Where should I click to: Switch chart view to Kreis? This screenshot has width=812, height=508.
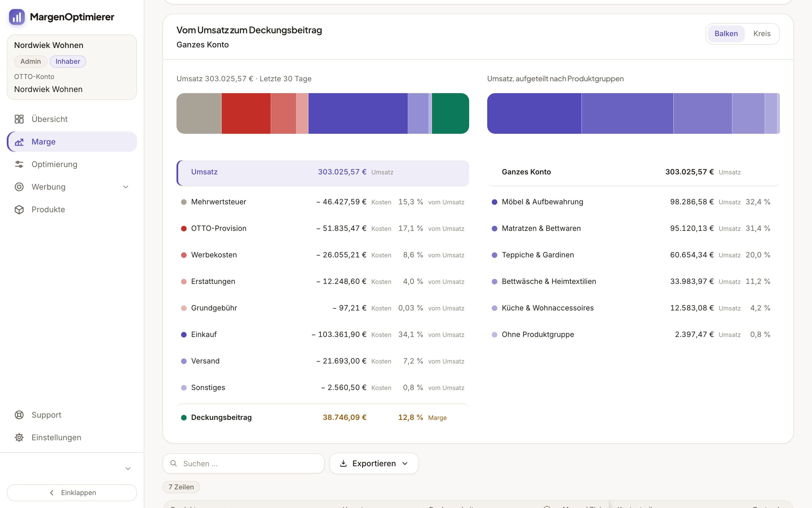[762, 34]
